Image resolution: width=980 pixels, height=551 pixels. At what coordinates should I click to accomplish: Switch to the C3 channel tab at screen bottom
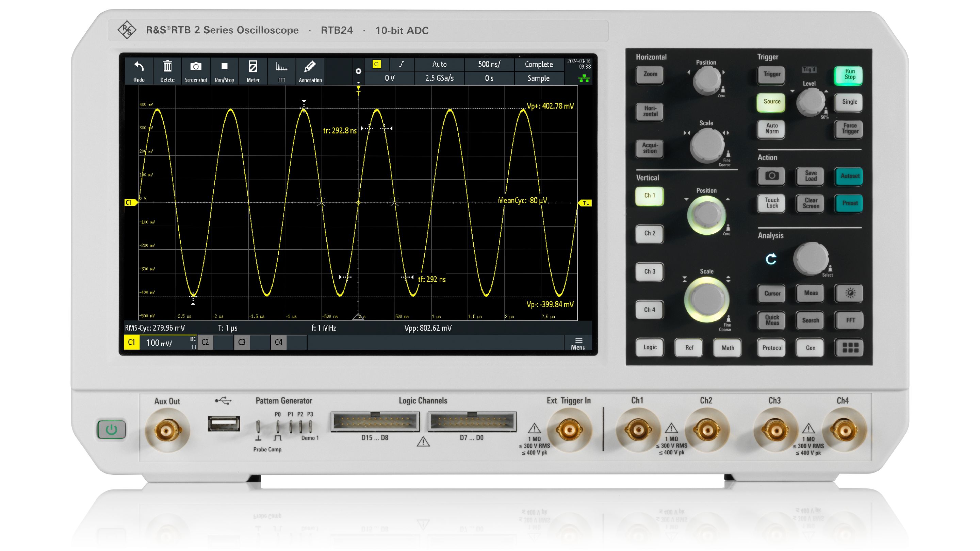pyautogui.click(x=242, y=342)
